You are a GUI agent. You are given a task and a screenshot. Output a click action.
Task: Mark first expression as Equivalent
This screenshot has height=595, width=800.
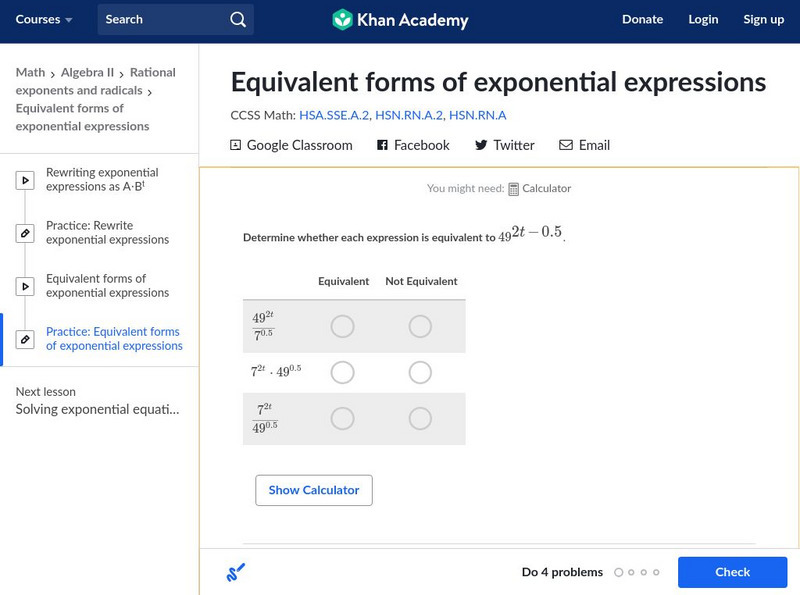pyautogui.click(x=342, y=326)
